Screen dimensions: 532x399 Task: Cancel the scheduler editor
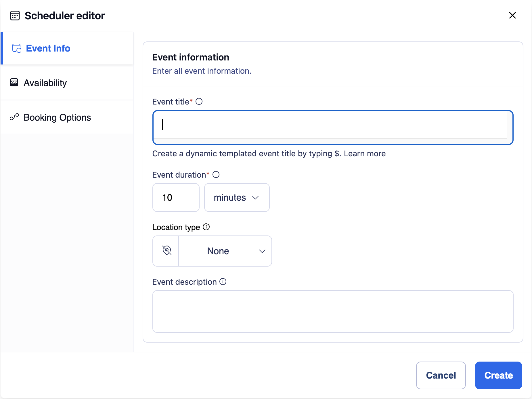[x=441, y=375]
